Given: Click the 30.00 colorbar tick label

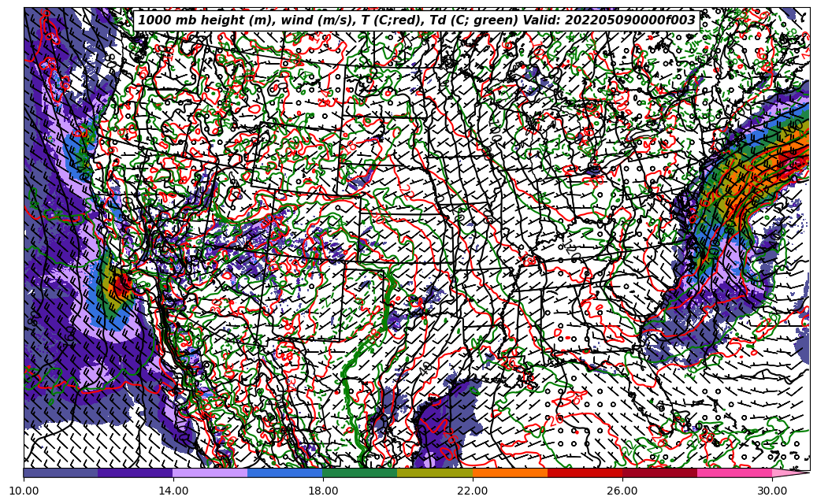Looking at the screenshot, I should pyautogui.click(x=772, y=491).
